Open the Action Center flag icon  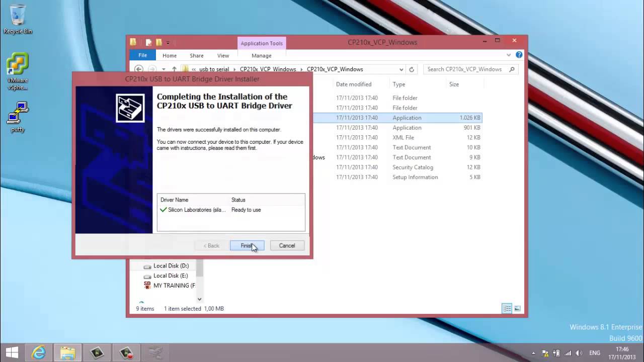pyautogui.click(x=546, y=353)
